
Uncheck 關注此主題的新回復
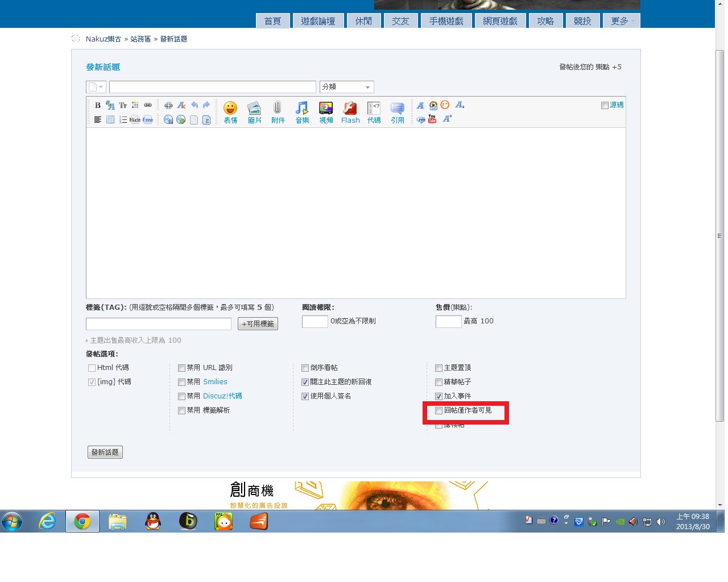coord(305,382)
